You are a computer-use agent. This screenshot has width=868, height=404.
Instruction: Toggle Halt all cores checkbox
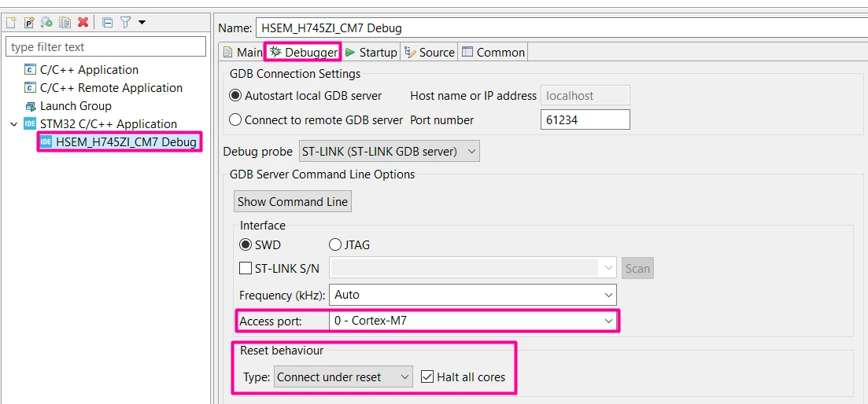click(427, 377)
